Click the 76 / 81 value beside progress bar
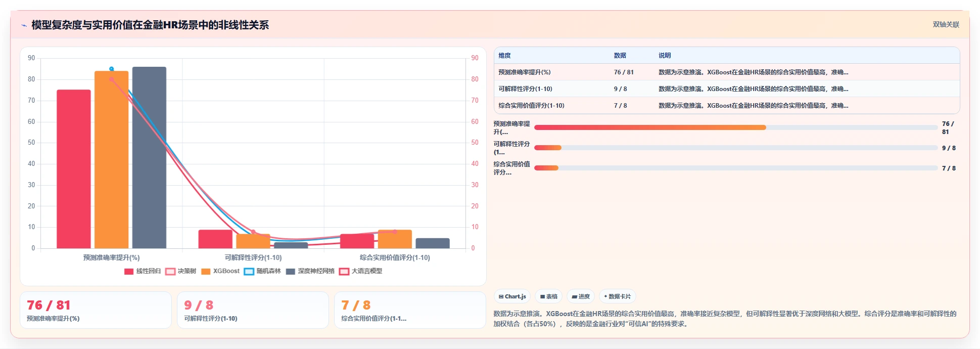This screenshot has height=349, width=980. pyautogui.click(x=948, y=127)
